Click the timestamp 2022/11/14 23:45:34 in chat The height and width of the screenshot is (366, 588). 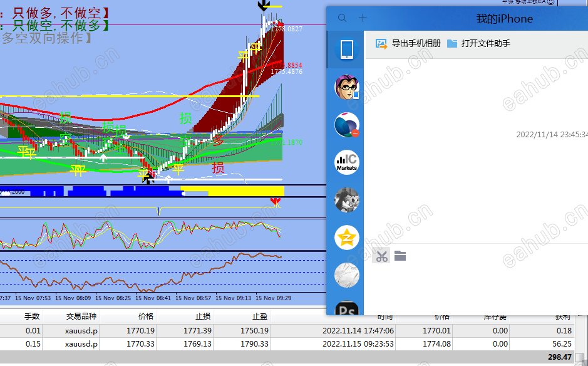click(552, 134)
